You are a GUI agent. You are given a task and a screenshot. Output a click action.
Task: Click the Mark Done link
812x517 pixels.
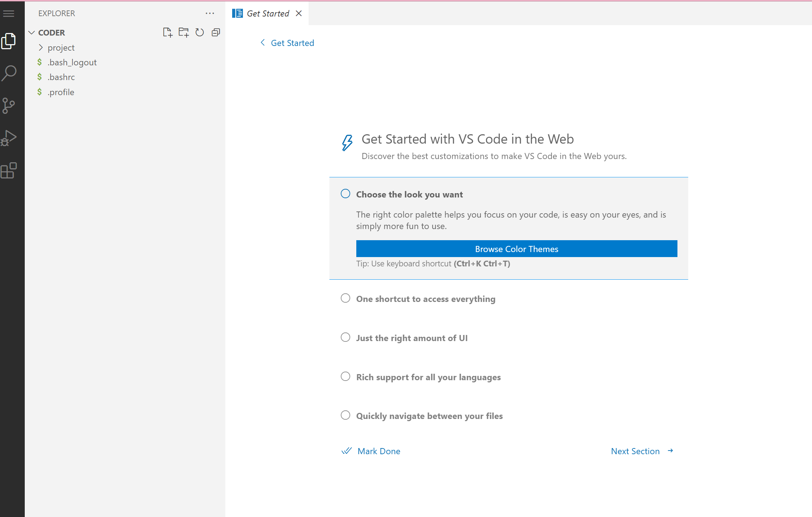[379, 451]
